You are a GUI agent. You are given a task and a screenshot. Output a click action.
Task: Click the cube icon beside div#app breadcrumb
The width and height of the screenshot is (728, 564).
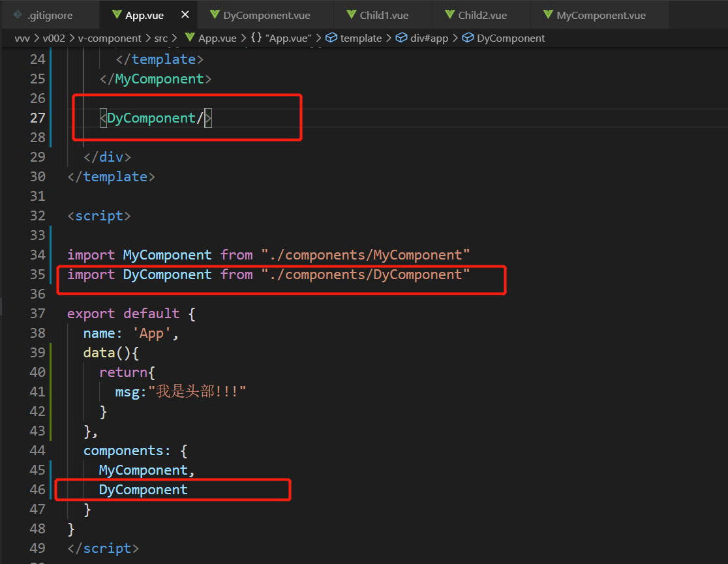[x=401, y=38]
